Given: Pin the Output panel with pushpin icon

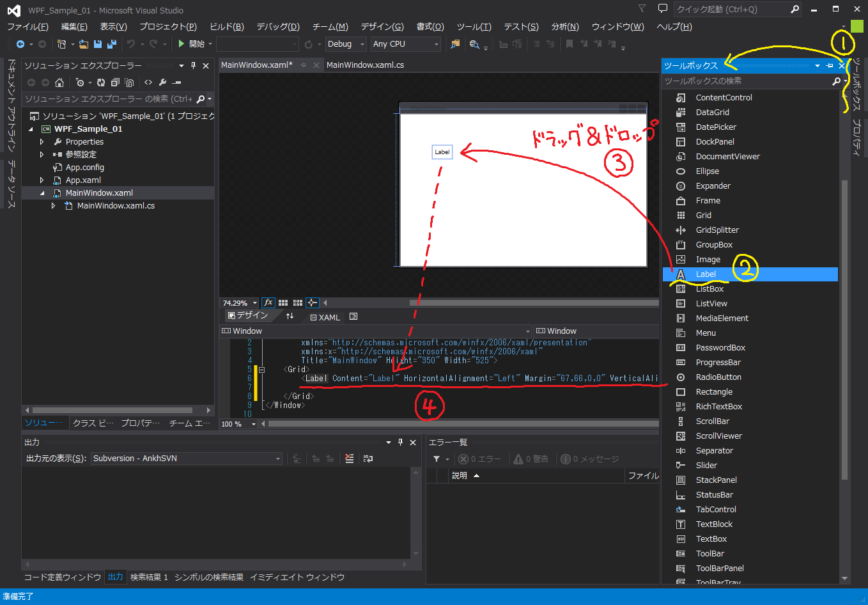Looking at the screenshot, I should click(401, 443).
